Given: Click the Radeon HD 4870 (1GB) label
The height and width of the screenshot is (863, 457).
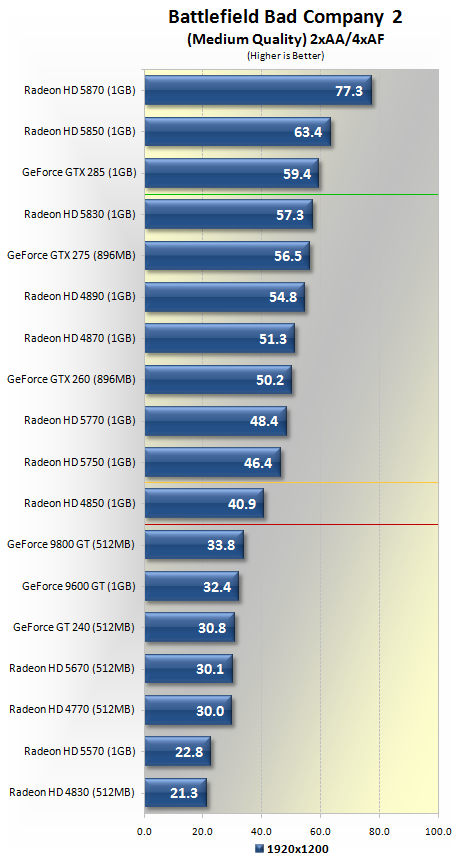Looking at the screenshot, I should pyautogui.click(x=79, y=338).
